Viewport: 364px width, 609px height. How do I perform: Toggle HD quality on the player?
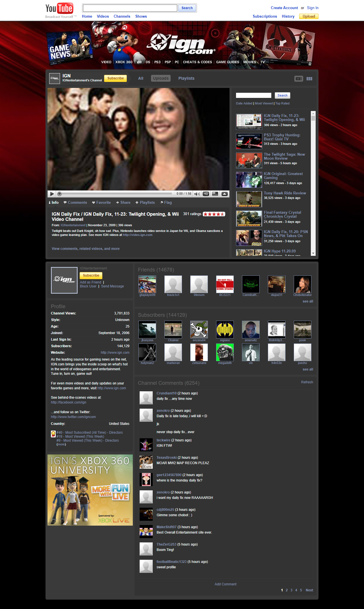[x=206, y=194]
